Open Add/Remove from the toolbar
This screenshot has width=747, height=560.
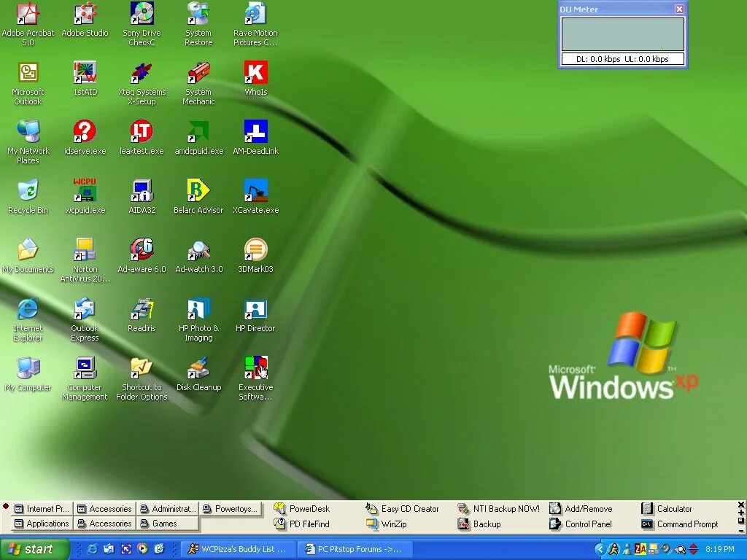581,508
